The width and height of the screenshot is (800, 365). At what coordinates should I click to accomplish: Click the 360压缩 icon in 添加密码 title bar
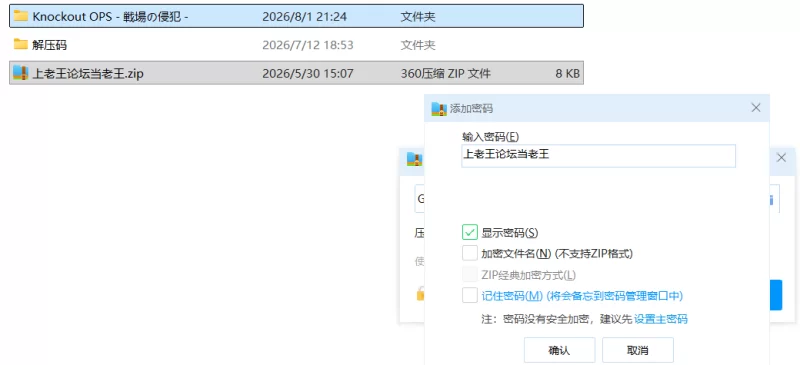[x=439, y=108]
